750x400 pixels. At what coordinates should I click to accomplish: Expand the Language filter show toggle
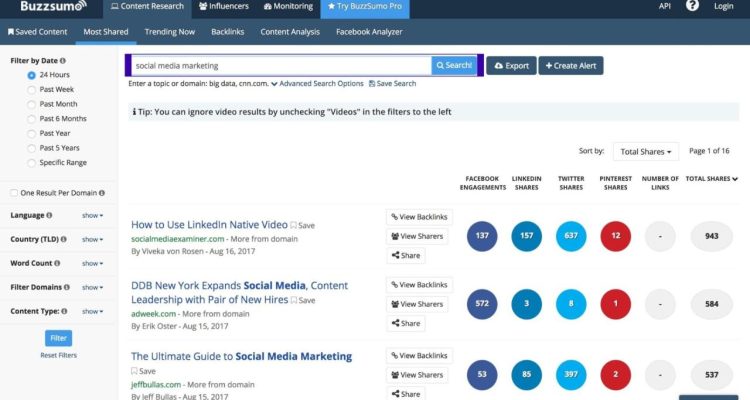[x=92, y=216]
